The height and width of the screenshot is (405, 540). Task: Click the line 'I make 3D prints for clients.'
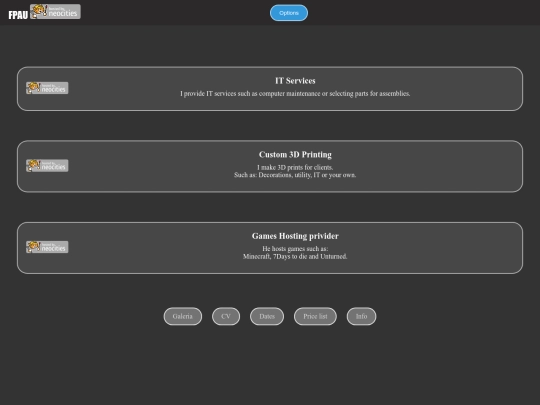point(295,167)
